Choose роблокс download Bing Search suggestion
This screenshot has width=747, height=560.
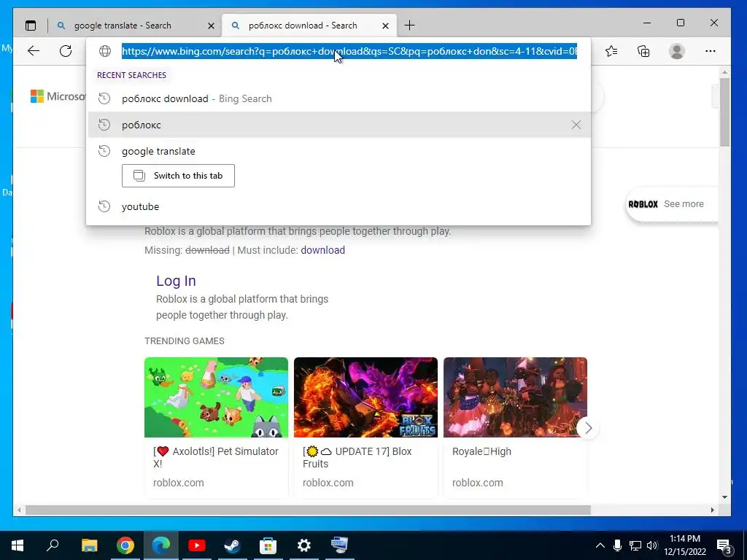pos(339,98)
